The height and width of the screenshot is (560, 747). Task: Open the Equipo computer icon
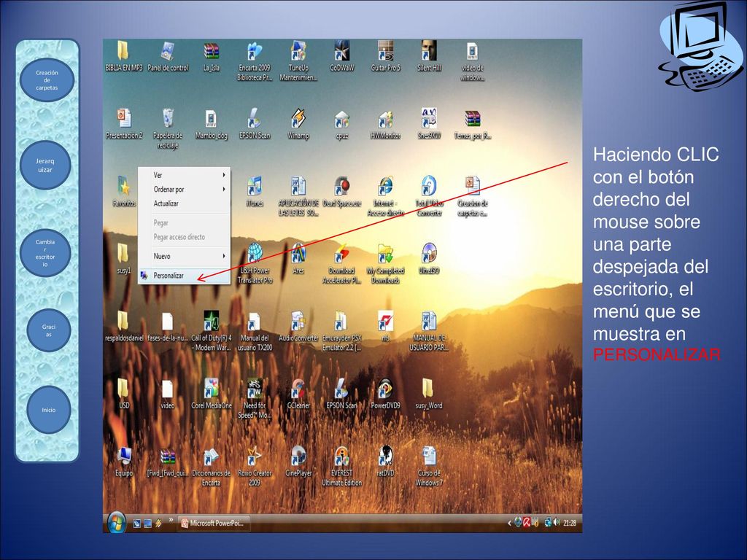[124, 456]
